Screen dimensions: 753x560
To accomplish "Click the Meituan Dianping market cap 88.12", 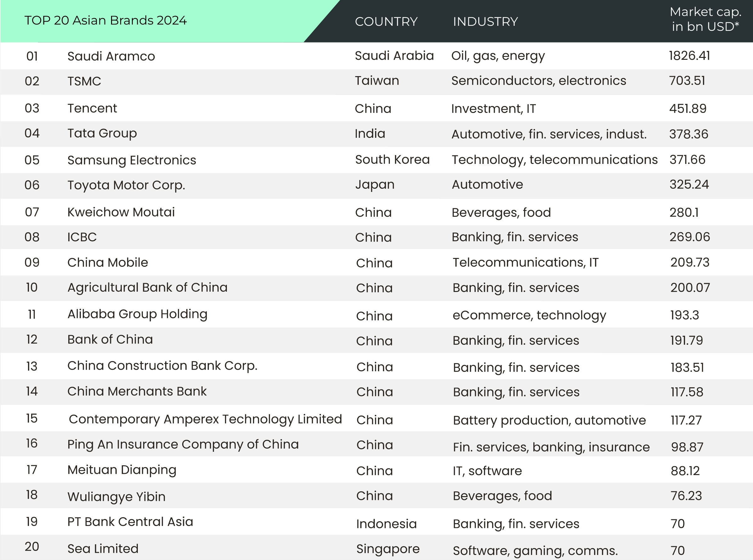I will coord(685,471).
